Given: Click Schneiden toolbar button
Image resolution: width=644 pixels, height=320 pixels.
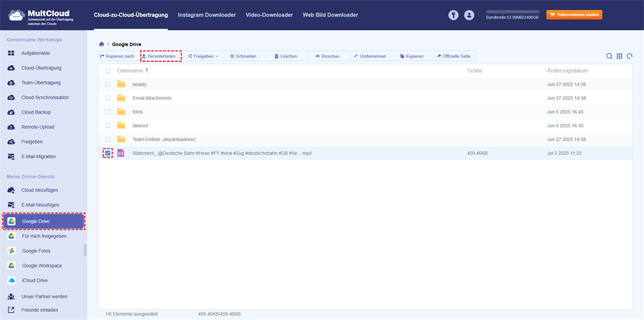Looking at the screenshot, I should pyautogui.click(x=243, y=56).
